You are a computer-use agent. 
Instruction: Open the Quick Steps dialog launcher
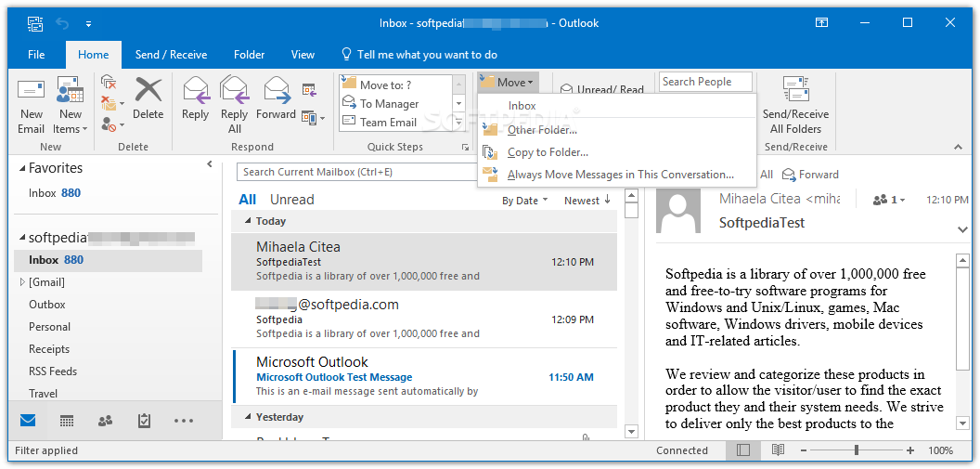click(465, 148)
